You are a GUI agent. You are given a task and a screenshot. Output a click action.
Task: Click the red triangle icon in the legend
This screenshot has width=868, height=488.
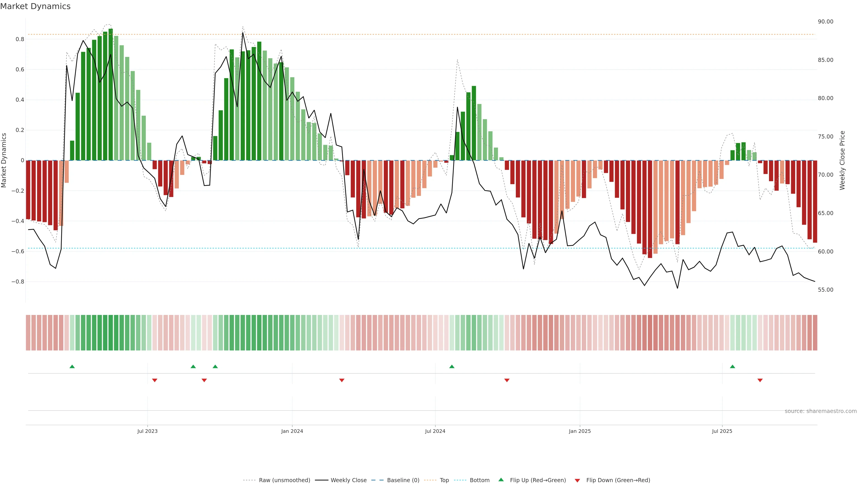click(x=577, y=480)
